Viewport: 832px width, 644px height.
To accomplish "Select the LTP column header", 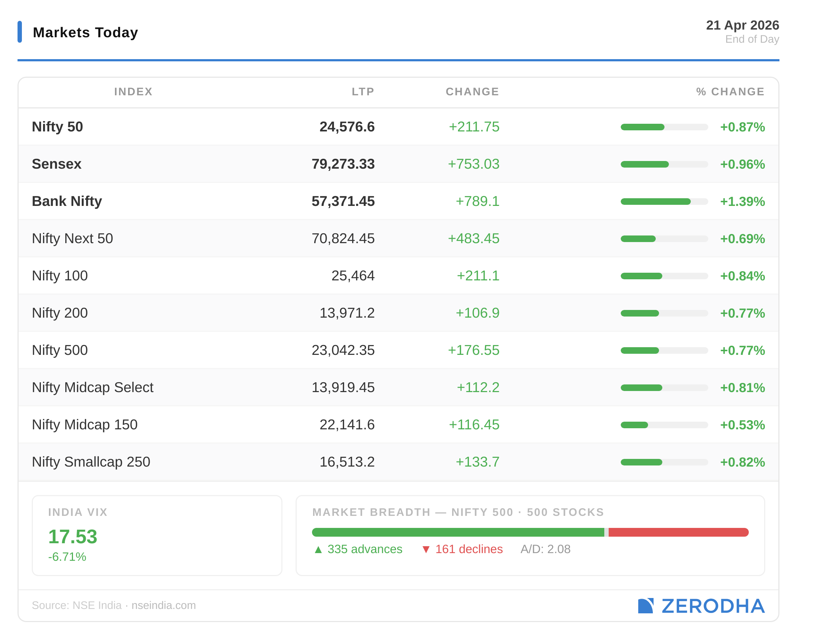I will pos(363,92).
